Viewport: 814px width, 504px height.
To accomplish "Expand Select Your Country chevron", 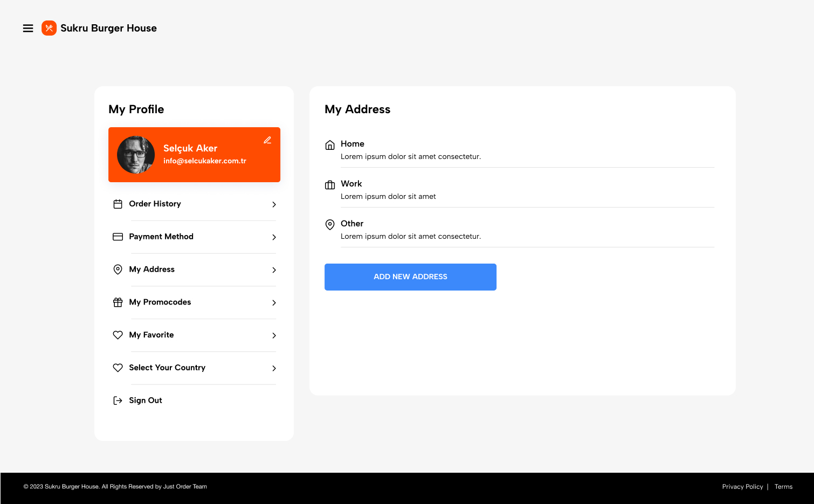I will point(274,368).
